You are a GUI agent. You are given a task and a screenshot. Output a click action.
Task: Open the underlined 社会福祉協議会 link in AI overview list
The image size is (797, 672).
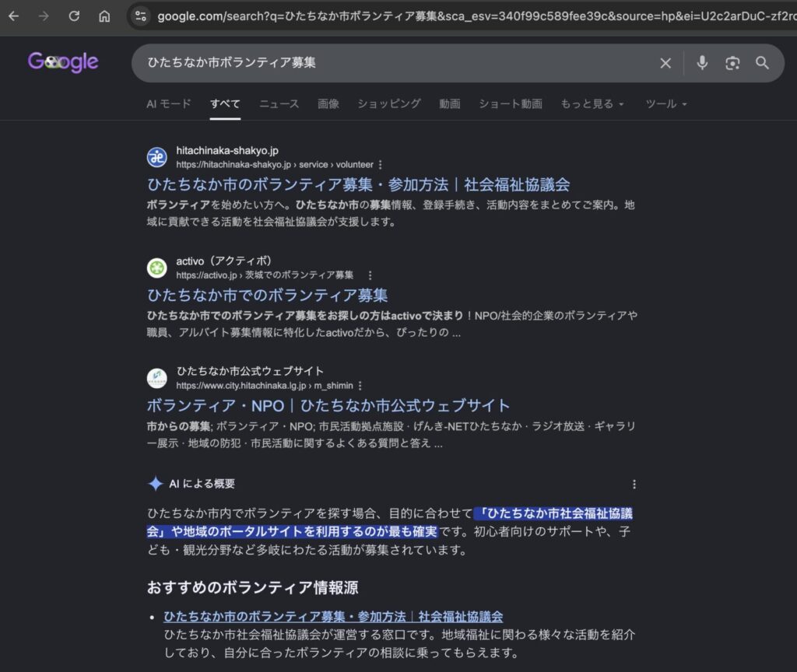pyautogui.click(x=333, y=617)
